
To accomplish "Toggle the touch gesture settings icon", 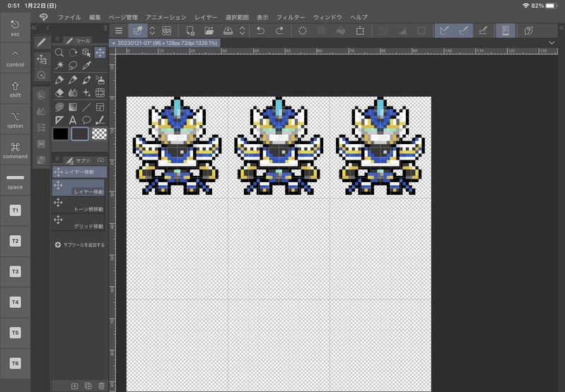I will (506, 31).
